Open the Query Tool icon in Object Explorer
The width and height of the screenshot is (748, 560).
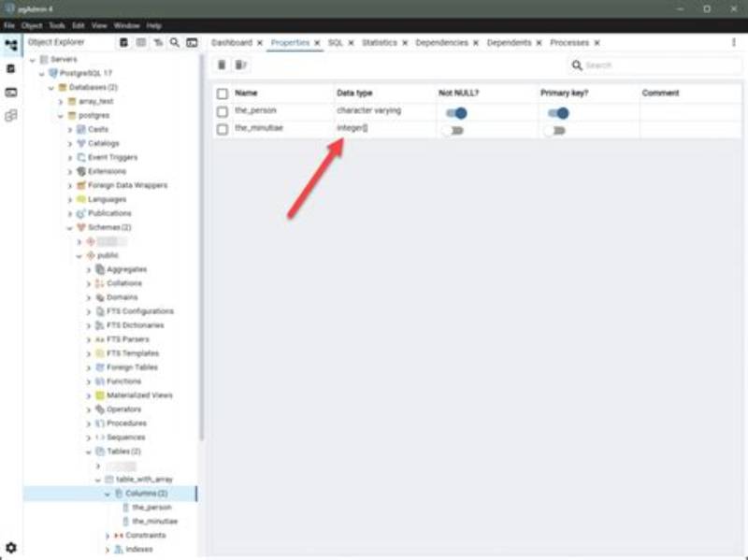click(124, 42)
